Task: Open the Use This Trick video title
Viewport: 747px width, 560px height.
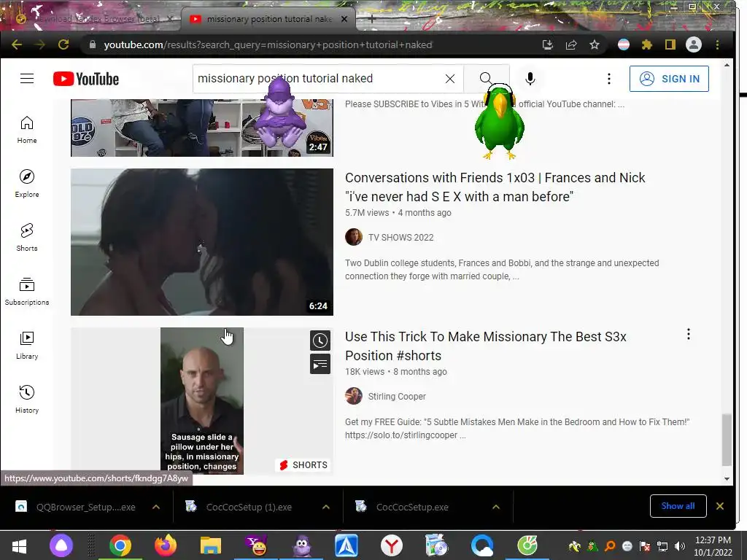Action: click(485, 346)
